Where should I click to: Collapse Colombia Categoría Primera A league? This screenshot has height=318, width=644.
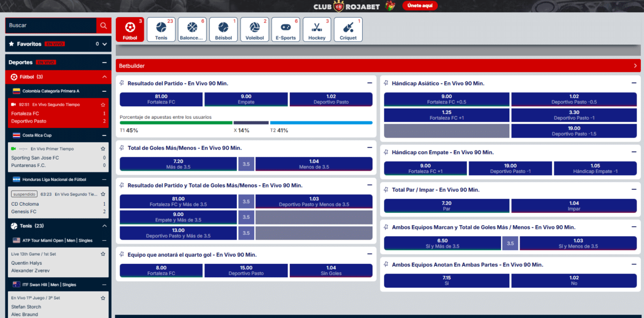tap(104, 91)
